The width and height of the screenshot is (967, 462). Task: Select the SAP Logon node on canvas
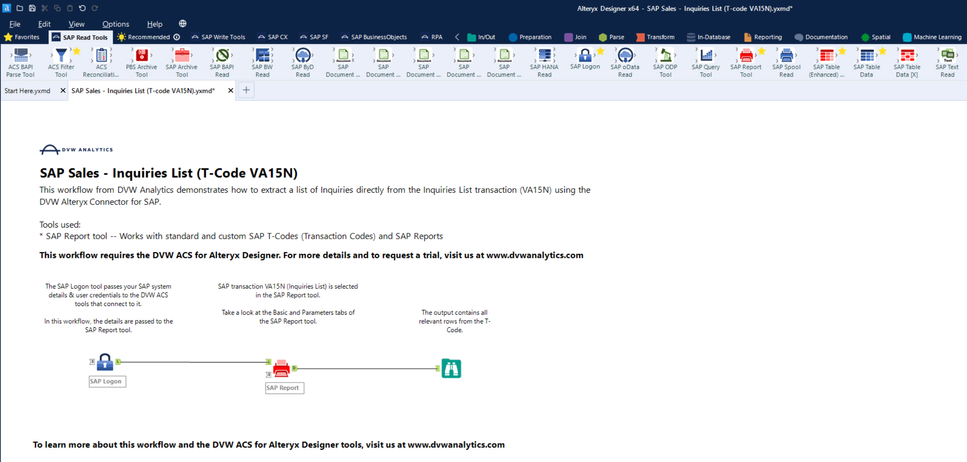tap(105, 361)
